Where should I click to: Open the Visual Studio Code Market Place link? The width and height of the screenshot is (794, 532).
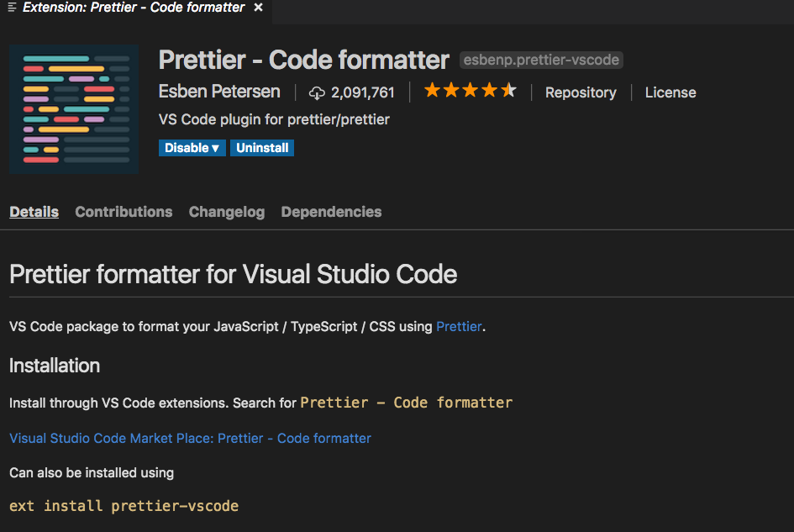coord(190,438)
